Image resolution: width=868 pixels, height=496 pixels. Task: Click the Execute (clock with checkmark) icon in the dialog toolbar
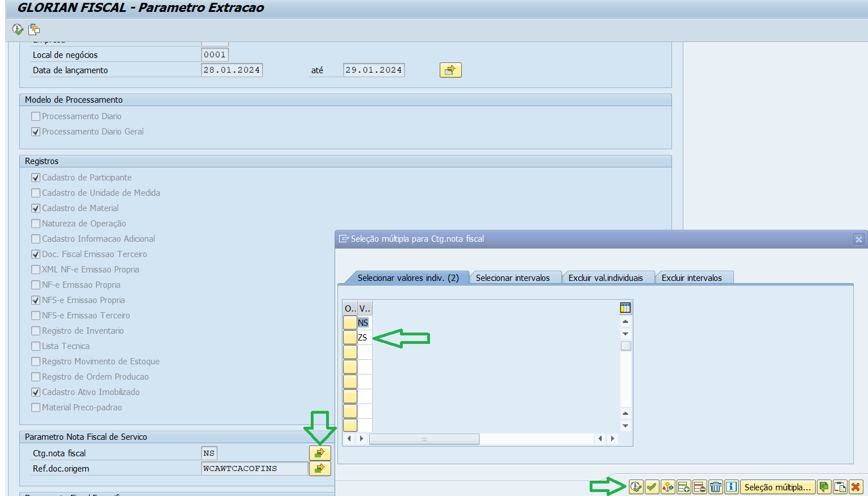pos(636,487)
